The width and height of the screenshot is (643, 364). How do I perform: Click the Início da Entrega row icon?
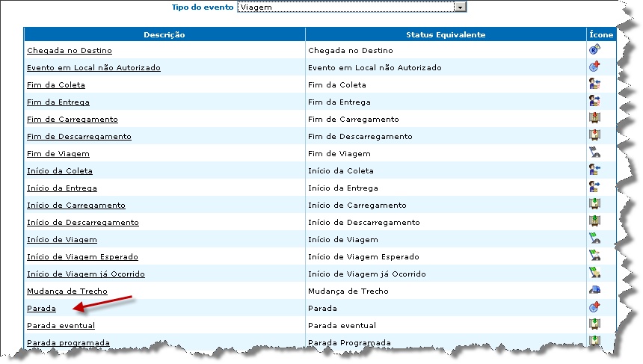pyautogui.click(x=594, y=187)
